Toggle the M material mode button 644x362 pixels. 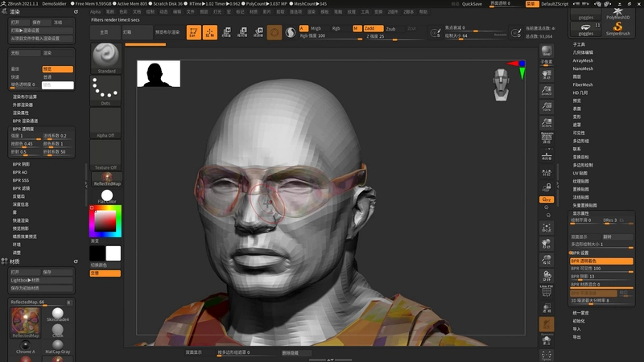point(357,28)
